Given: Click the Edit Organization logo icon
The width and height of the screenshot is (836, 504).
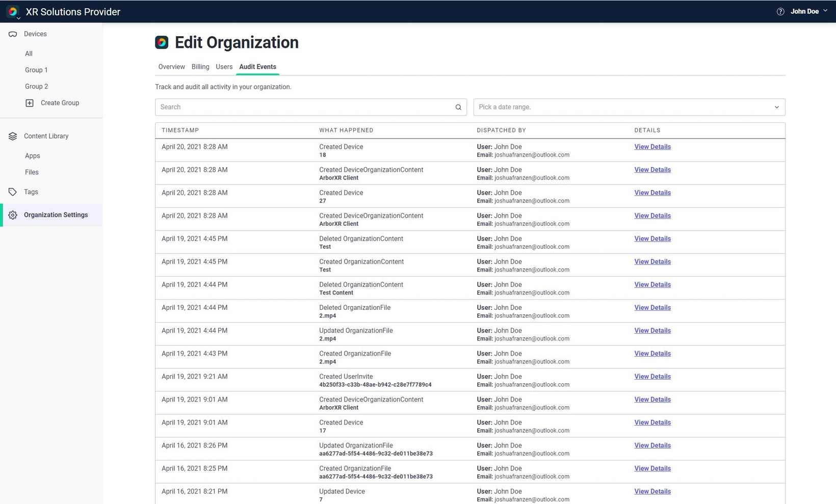Looking at the screenshot, I should pos(162,42).
